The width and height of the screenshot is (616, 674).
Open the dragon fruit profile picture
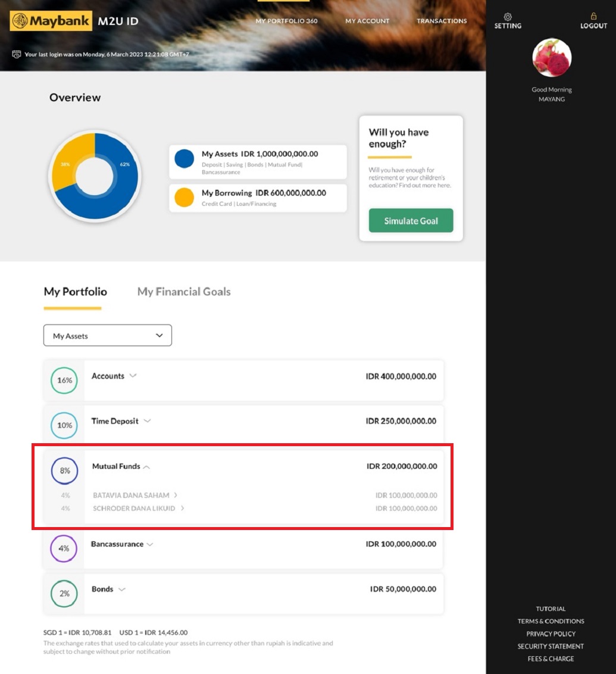552,58
